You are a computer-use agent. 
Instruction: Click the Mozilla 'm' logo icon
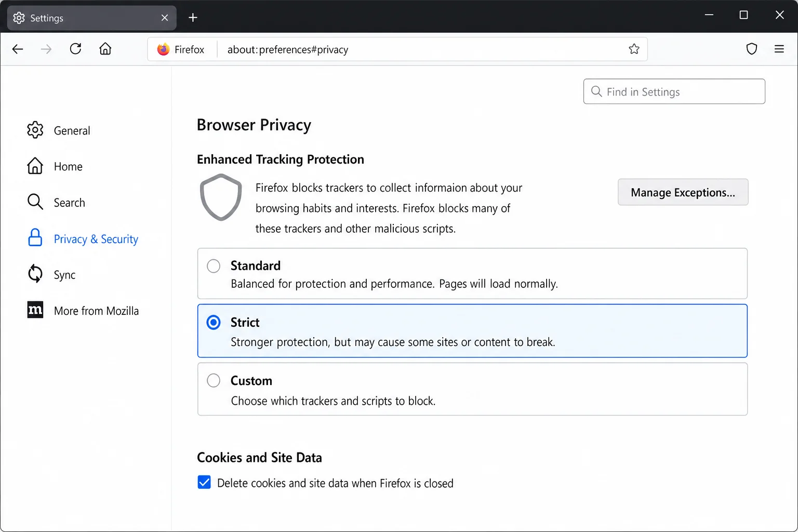coord(35,310)
